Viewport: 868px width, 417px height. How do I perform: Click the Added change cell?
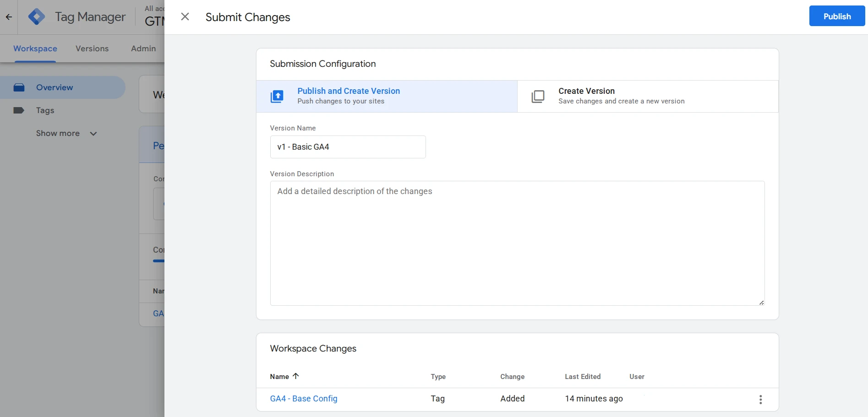click(512, 399)
